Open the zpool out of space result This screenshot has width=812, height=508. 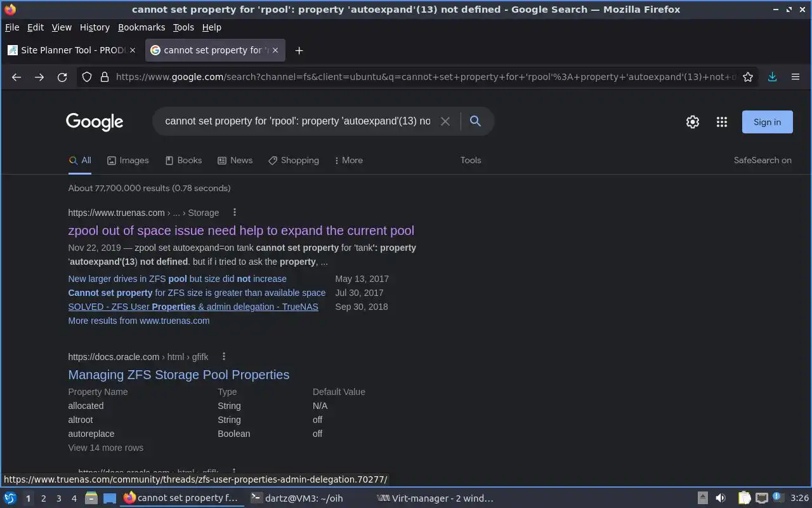coord(241,231)
